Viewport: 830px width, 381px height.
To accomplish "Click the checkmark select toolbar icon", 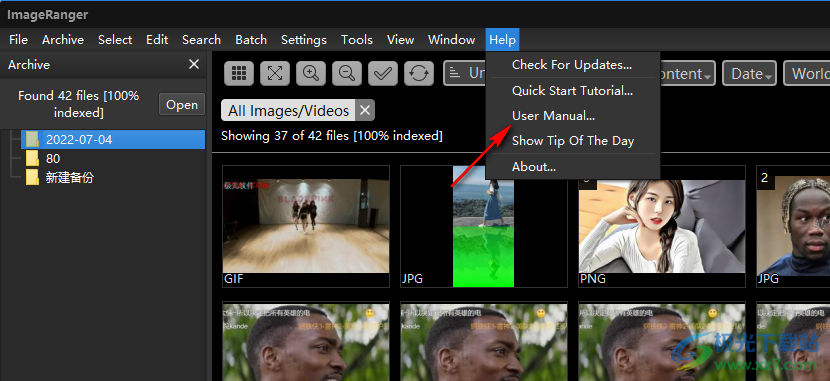I will pos(383,73).
